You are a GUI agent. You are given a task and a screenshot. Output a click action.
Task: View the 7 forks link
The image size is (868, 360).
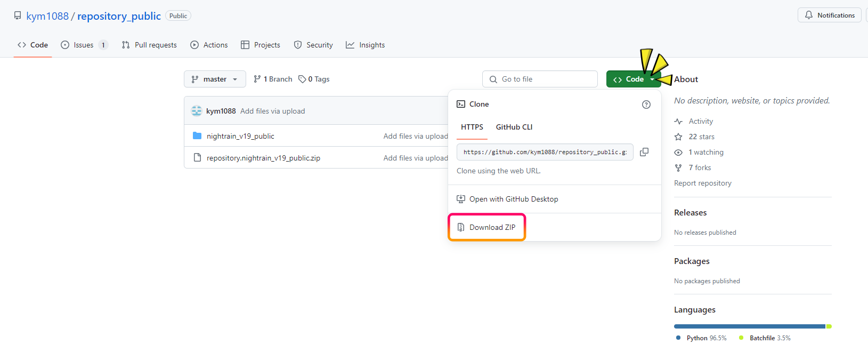[700, 167]
